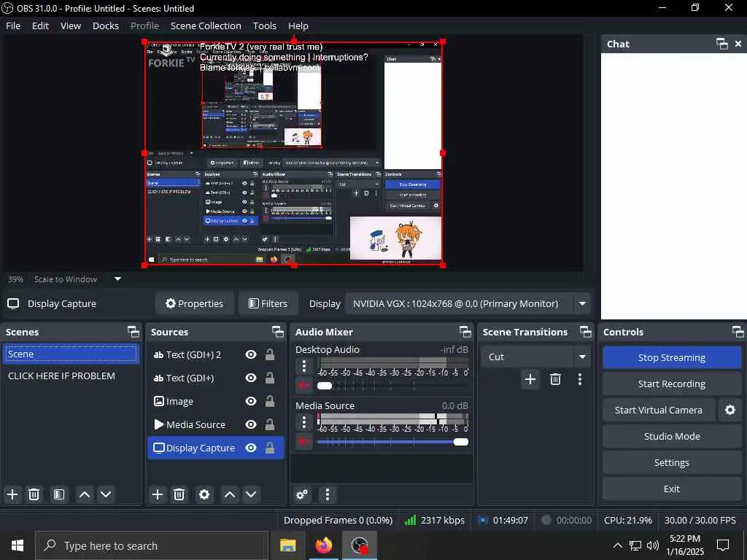
Task: Toggle the lock on Media Source
Action: click(270, 425)
